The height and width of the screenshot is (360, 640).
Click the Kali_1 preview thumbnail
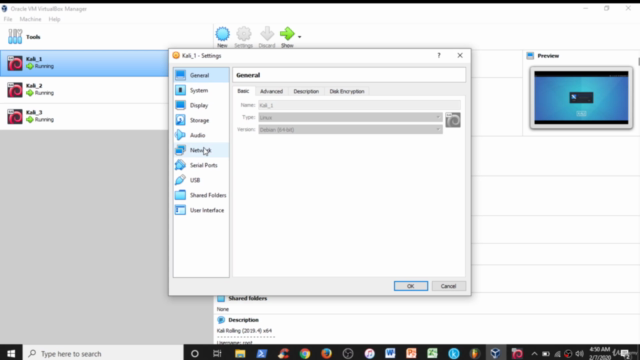(581, 98)
